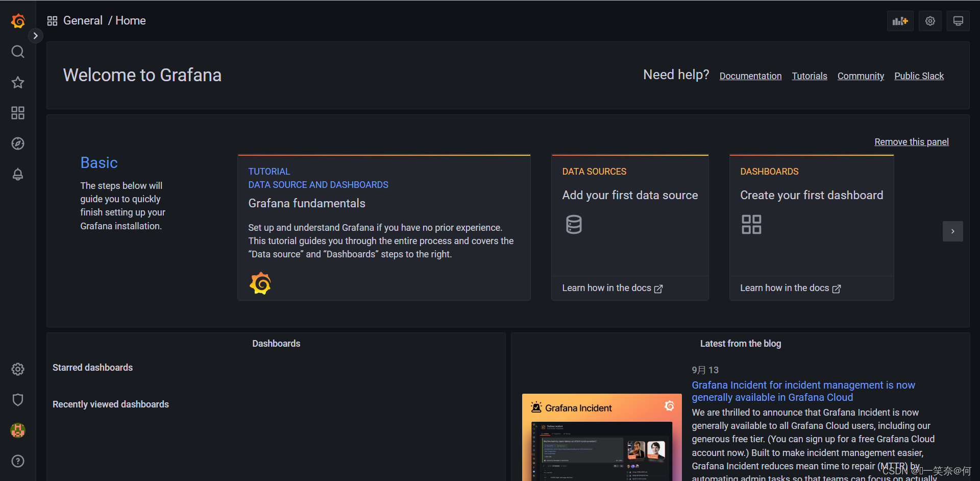
Task: Open the Configuration gear in sidebar
Action: click(18, 369)
